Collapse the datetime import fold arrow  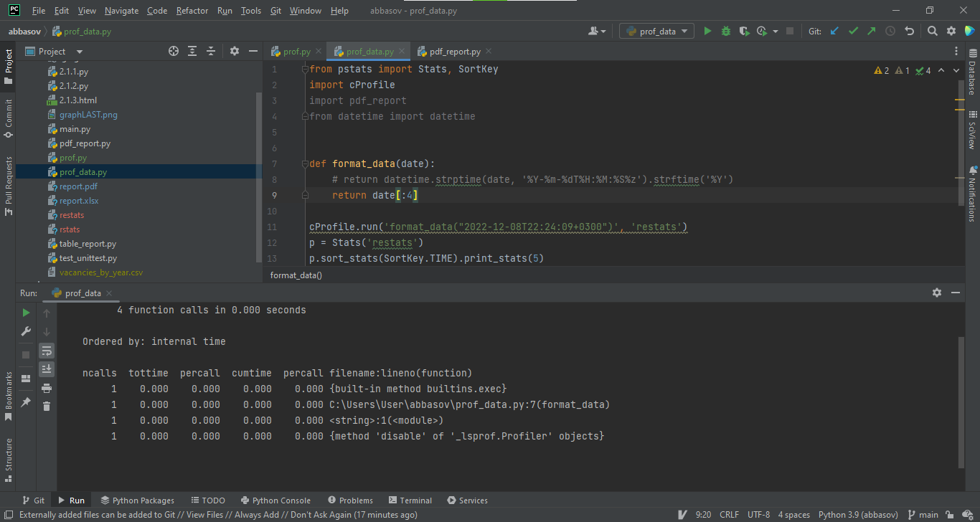pyautogui.click(x=304, y=115)
